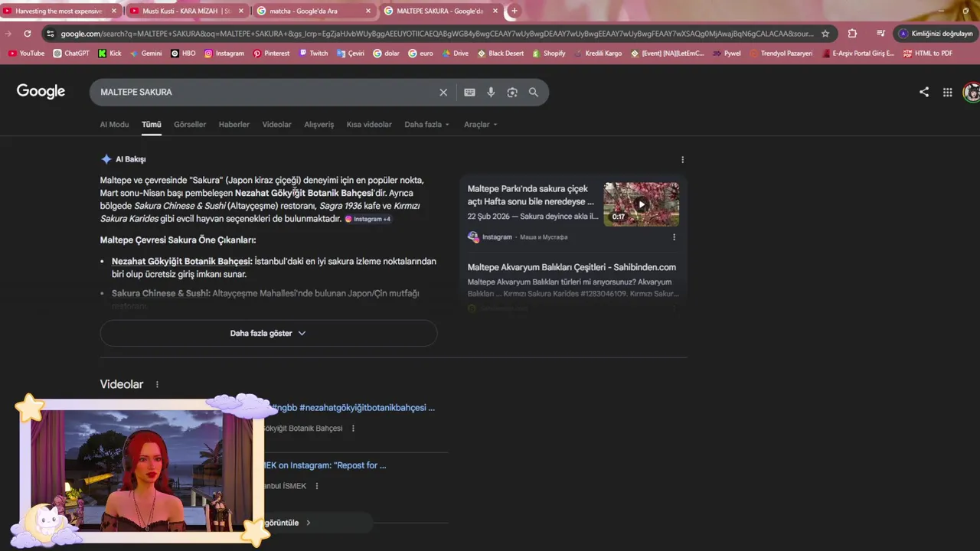
Task: Open the browser extensions puzzle icon
Action: click(852, 34)
